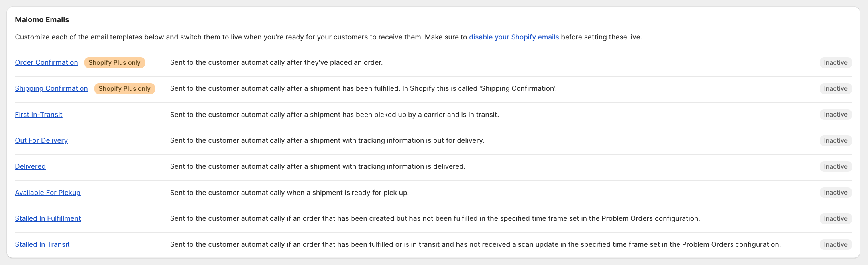This screenshot has height=265, width=868.
Task: Open the Available For Pickup template
Action: tap(47, 193)
